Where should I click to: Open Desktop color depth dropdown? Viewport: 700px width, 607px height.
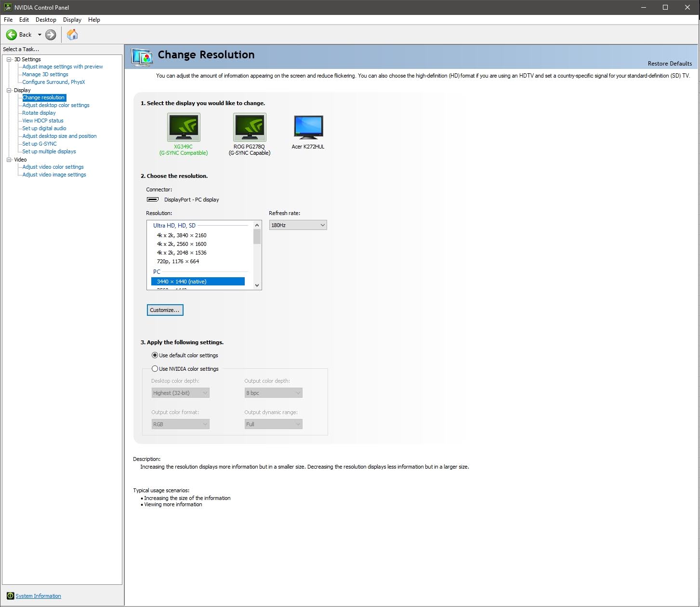180,393
